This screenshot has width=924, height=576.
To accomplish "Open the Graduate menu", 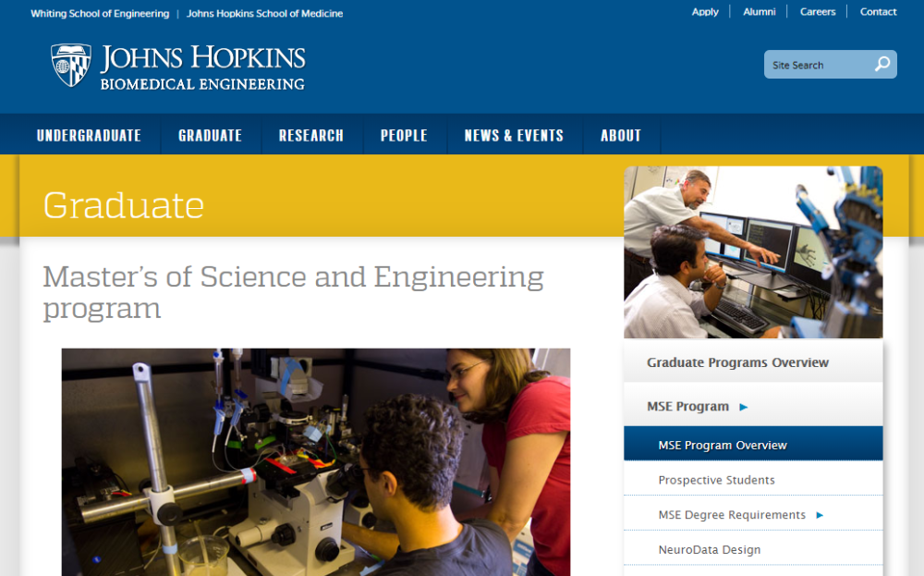I will (211, 136).
